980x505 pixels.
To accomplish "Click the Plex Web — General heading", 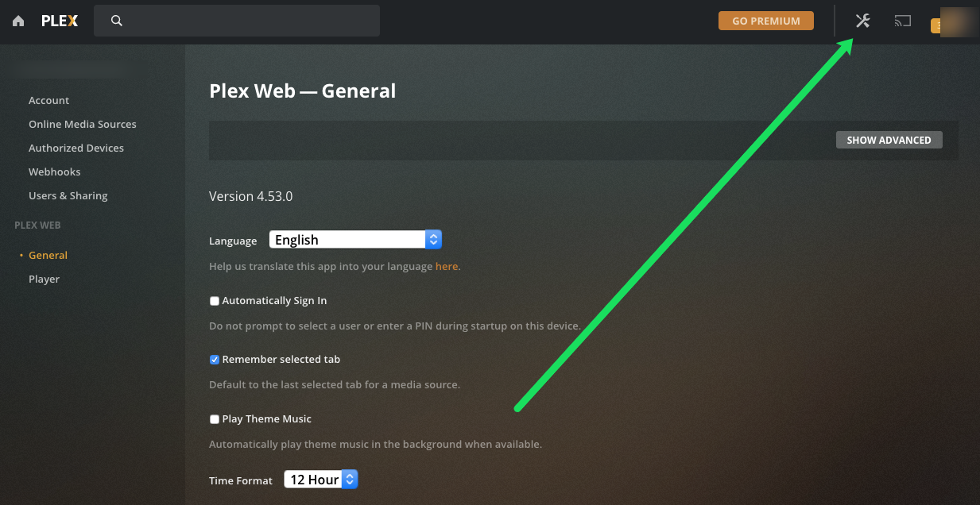I will click(x=302, y=91).
